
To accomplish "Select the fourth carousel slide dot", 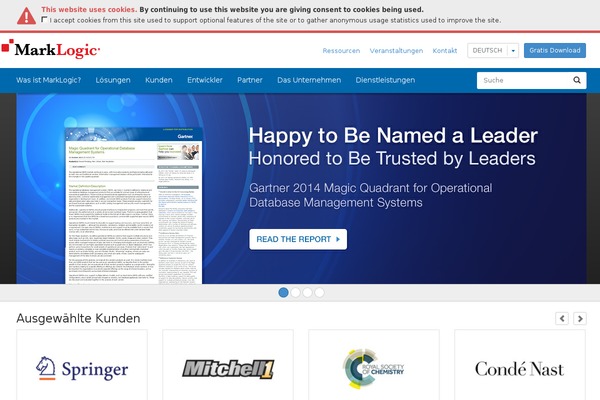I will point(319,292).
